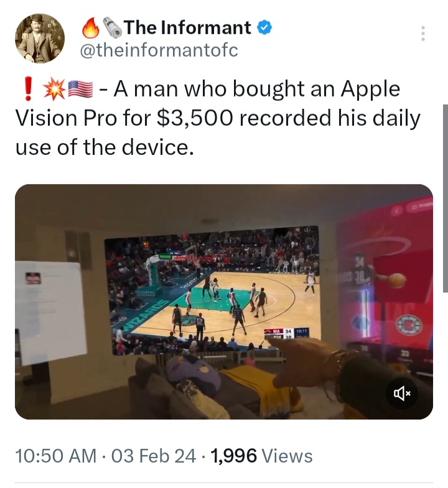This screenshot has height=488, width=448.
Task: Click the red exclamation mark emoji
Action: (x=29, y=88)
